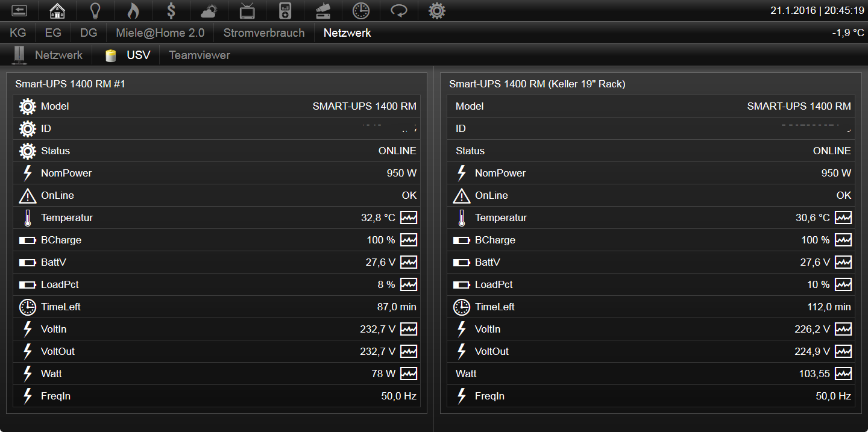Click the FreqIn label in Smart-UPS #1 panel
Image resolution: width=868 pixels, height=432 pixels.
coord(55,396)
